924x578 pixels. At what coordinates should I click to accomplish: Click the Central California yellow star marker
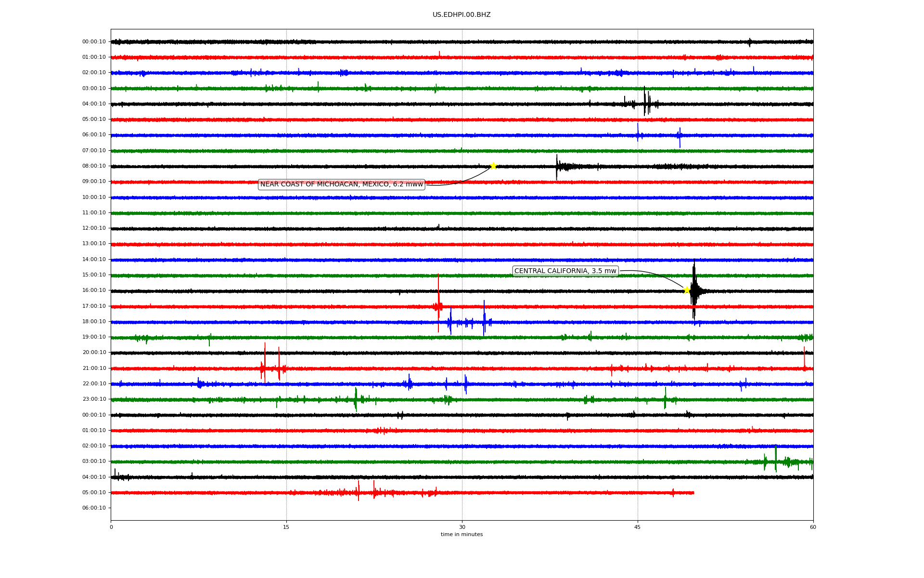click(x=687, y=290)
